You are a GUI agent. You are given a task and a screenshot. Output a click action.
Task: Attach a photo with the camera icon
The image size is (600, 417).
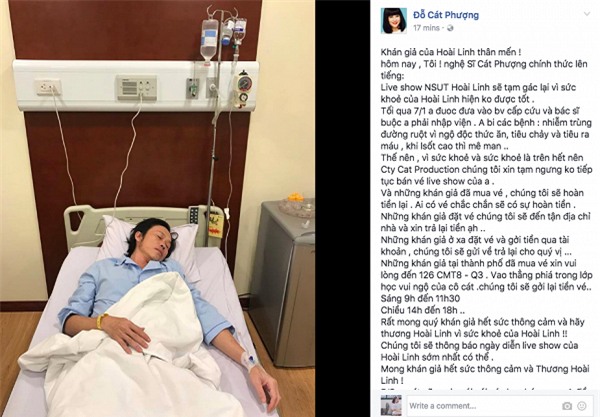point(567,406)
